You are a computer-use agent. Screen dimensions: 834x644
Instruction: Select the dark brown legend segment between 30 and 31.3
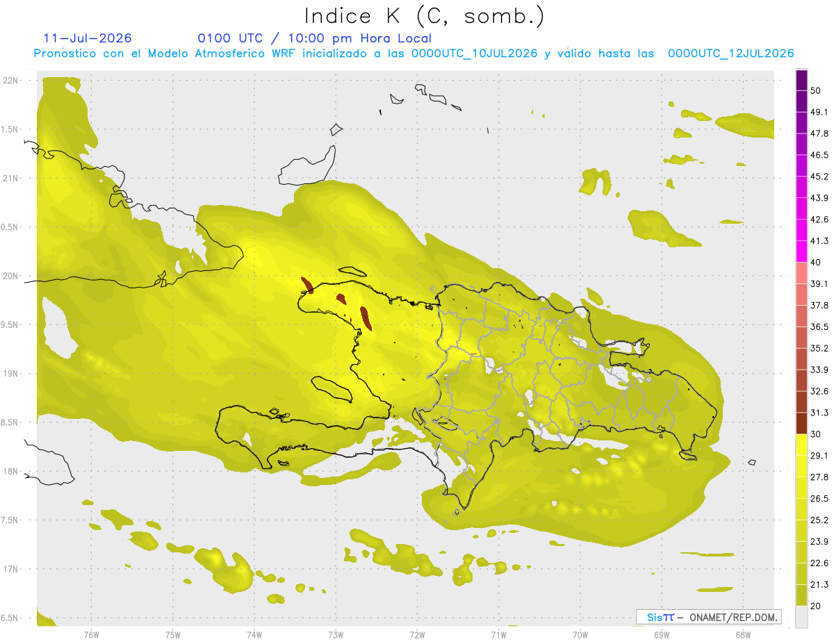coord(802,424)
